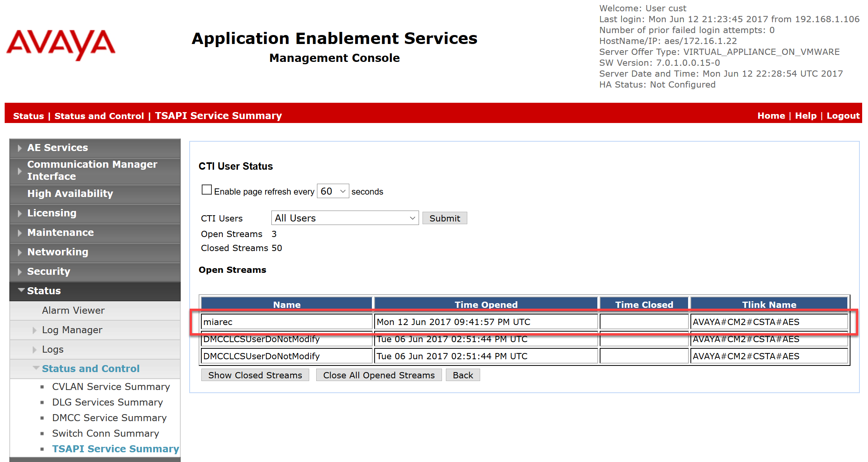Screen dimensions: 868x462
Task: Open the refresh seconds dropdown
Action: [x=333, y=191]
